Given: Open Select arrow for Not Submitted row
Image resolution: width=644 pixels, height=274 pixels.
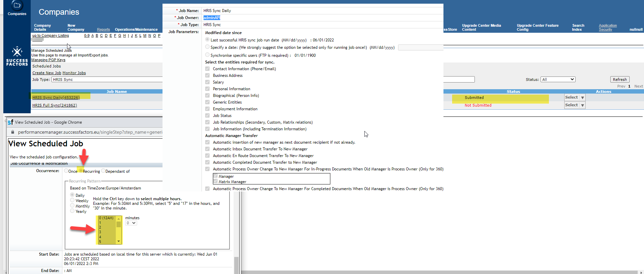Looking at the screenshot, I should pyautogui.click(x=582, y=105).
